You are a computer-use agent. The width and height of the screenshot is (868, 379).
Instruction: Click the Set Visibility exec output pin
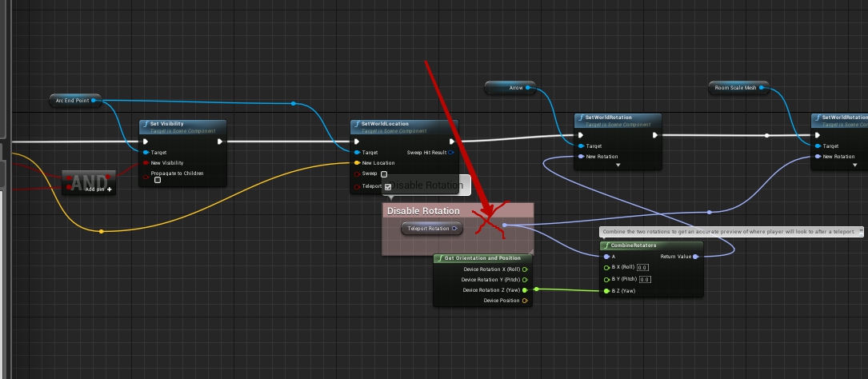(x=219, y=142)
